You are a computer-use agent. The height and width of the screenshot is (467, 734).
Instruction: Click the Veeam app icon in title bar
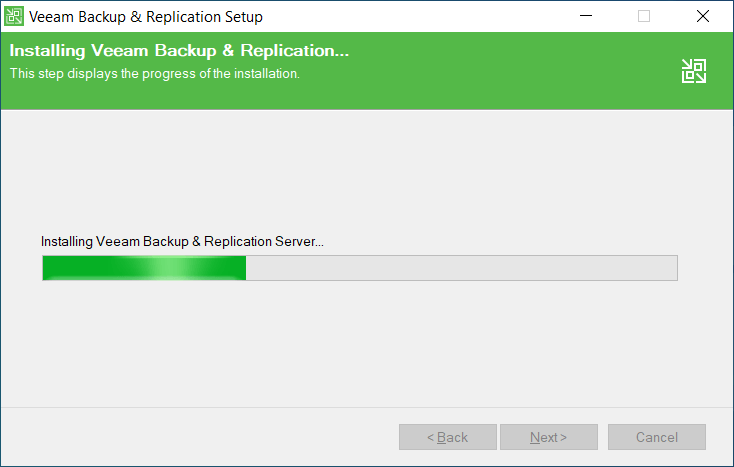point(14,16)
